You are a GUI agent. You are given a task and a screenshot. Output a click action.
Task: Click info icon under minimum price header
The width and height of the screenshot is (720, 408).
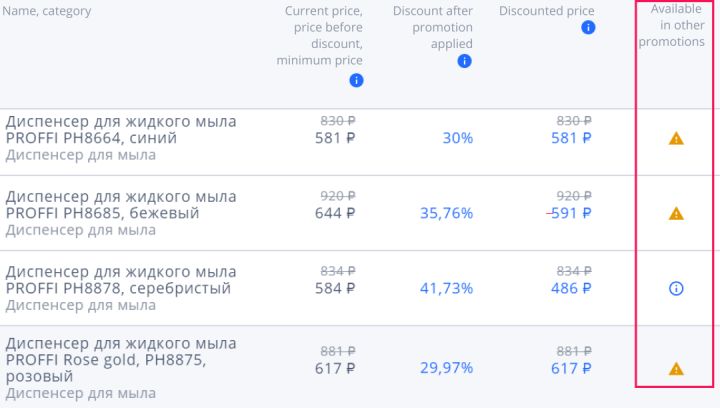point(356,81)
